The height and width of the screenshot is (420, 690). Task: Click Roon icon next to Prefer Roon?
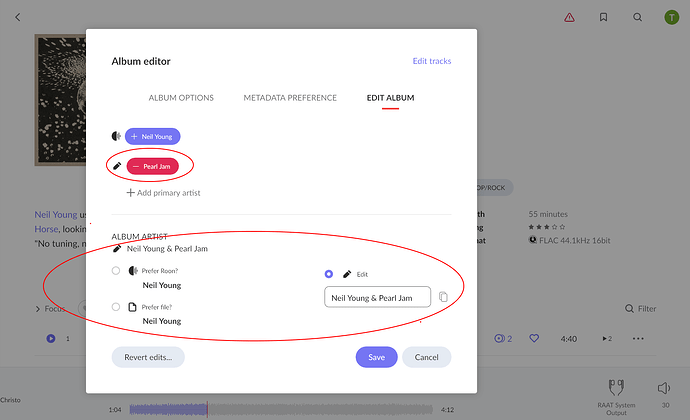[x=133, y=270]
